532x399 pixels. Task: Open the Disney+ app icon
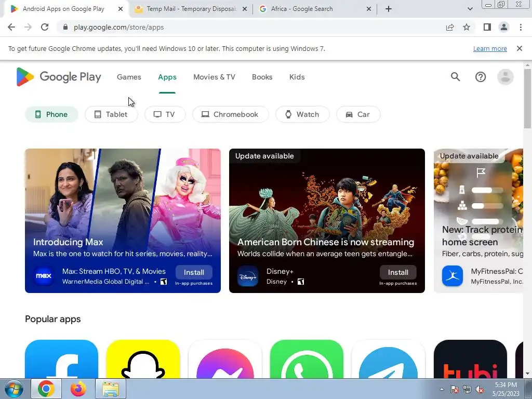248,276
